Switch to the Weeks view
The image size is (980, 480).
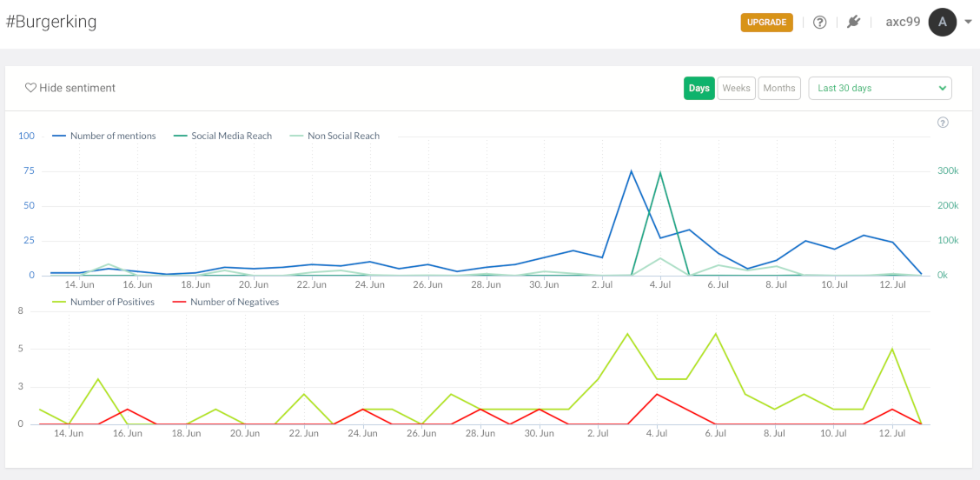(736, 88)
